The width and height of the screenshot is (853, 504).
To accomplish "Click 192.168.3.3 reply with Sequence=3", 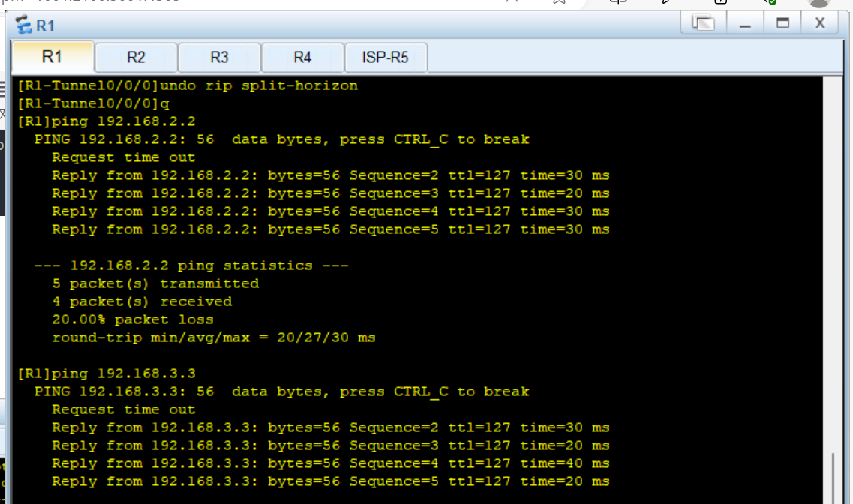I will (331, 445).
